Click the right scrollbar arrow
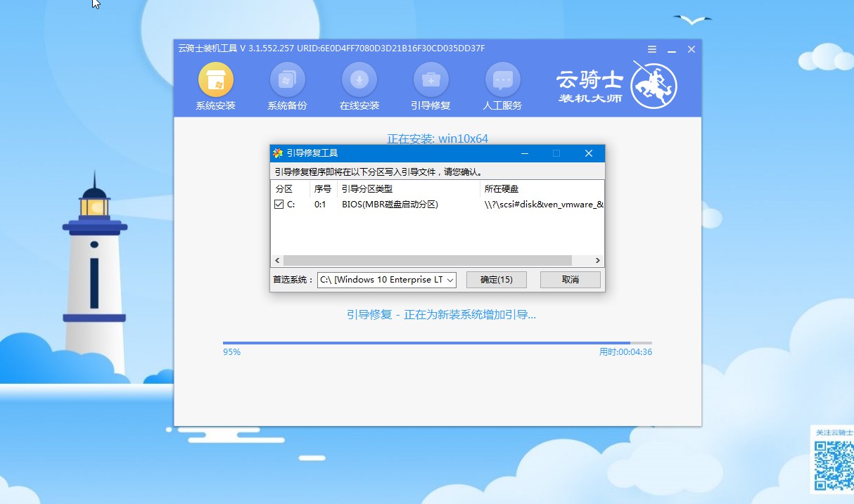This screenshot has width=854, height=504. click(x=597, y=260)
